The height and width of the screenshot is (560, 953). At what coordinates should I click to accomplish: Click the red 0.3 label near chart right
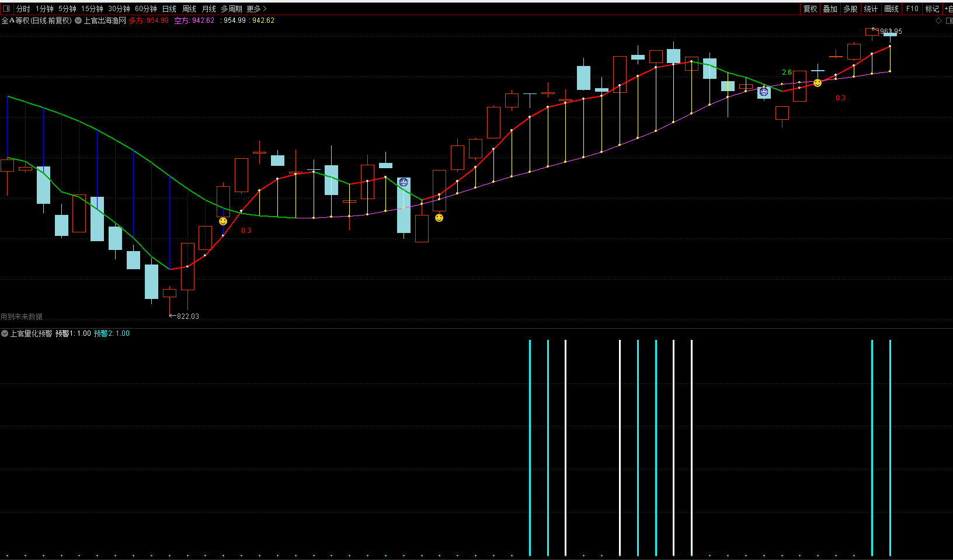tap(840, 98)
